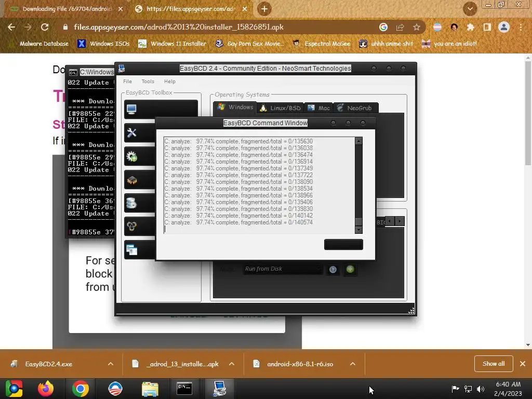Image resolution: width=532 pixels, height=399 pixels.
Task: Open the chip icon toolbox button
Action: 140,180
